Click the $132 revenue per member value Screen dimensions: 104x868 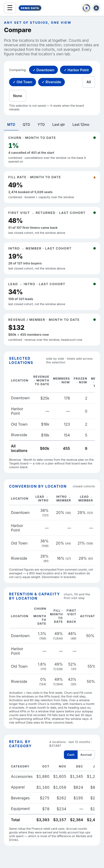point(16,327)
